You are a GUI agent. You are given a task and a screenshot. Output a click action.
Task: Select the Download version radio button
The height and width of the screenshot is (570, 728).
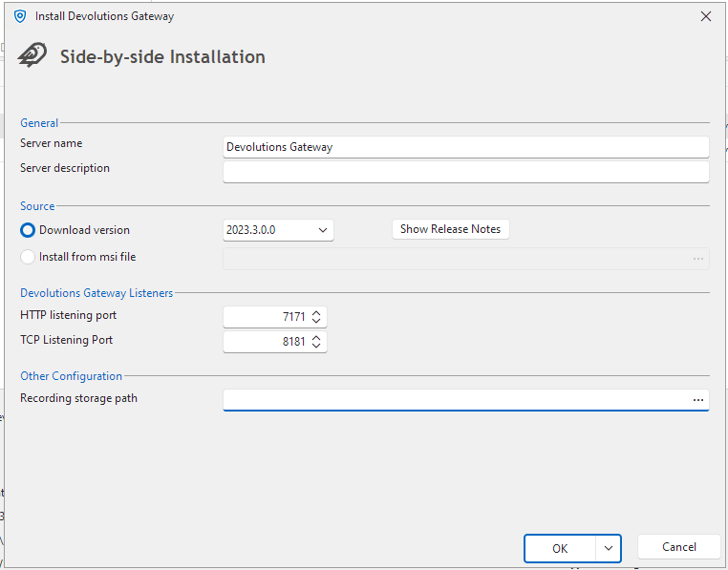[28, 230]
